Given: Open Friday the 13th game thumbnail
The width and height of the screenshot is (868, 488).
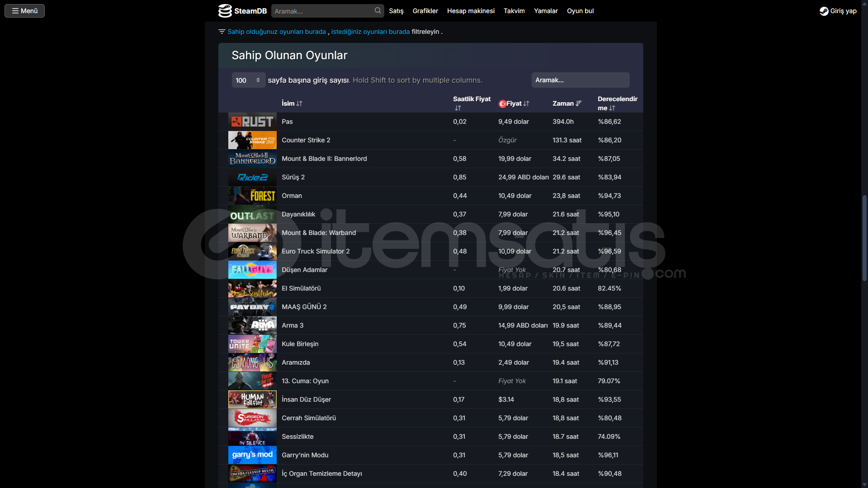Looking at the screenshot, I should [252, 381].
